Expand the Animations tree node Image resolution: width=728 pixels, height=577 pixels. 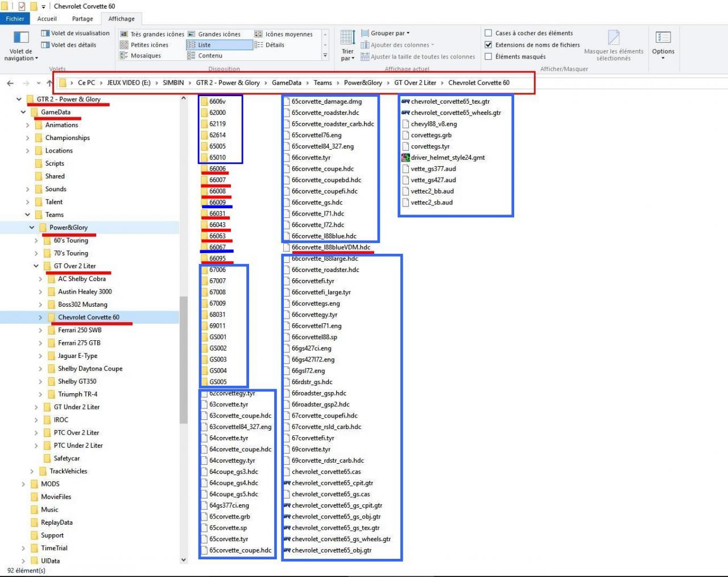point(27,125)
